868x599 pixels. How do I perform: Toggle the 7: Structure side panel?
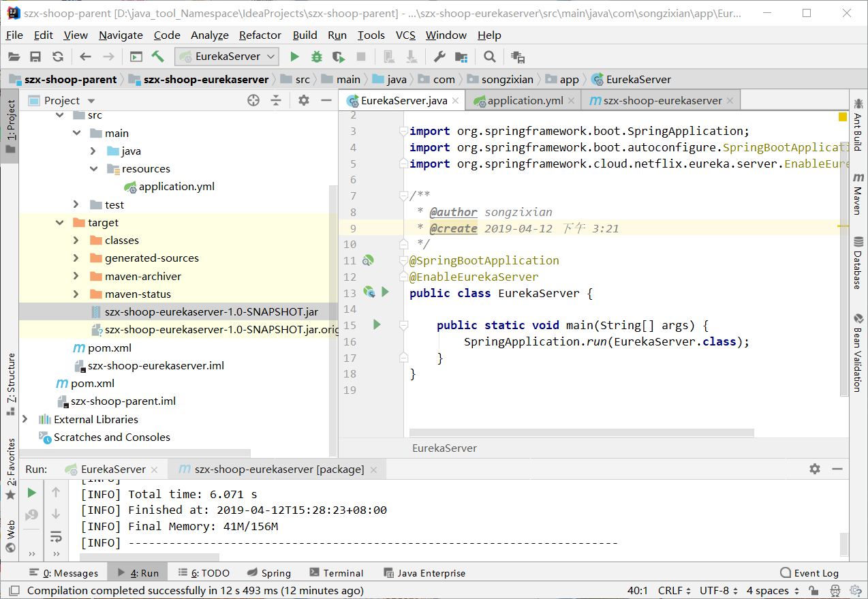tap(11, 384)
